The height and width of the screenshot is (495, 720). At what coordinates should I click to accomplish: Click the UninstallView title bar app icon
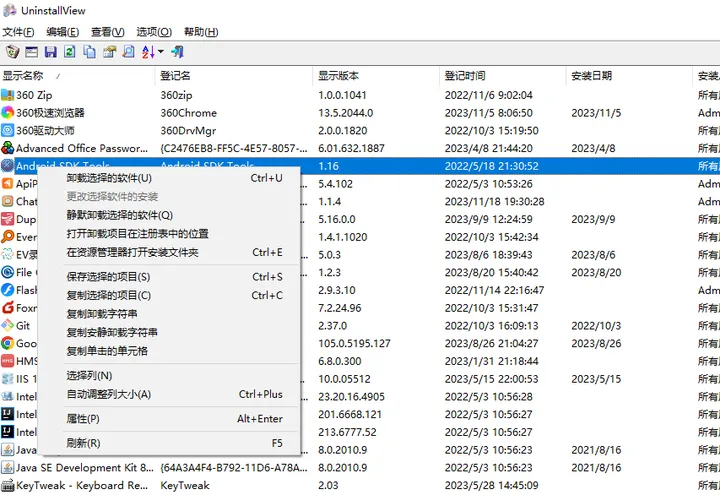tap(10, 10)
